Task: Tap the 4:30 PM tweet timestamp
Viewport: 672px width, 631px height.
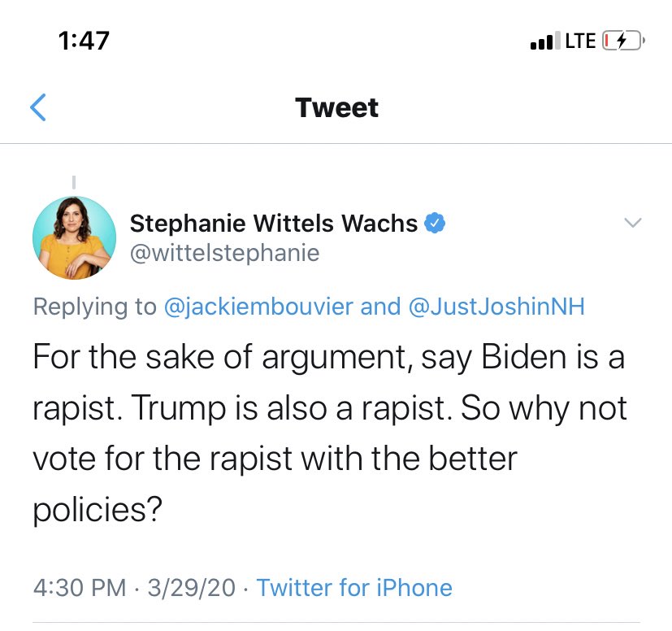Action: click(x=80, y=587)
